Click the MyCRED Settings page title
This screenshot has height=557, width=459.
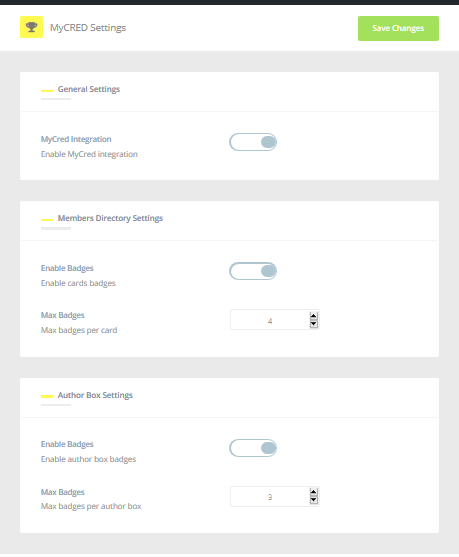(88, 28)
